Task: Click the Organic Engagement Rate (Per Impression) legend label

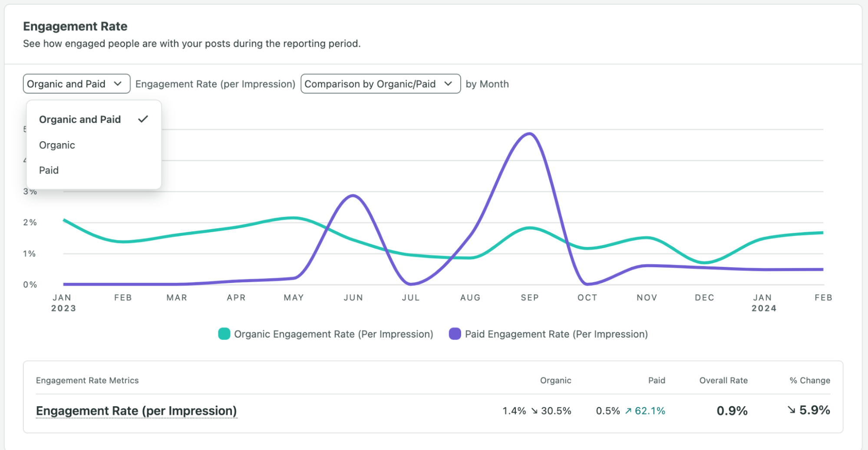Action: 333,334
